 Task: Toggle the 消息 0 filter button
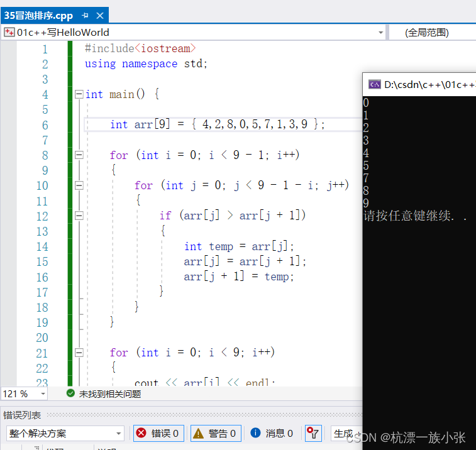click(x=272, y=433)
